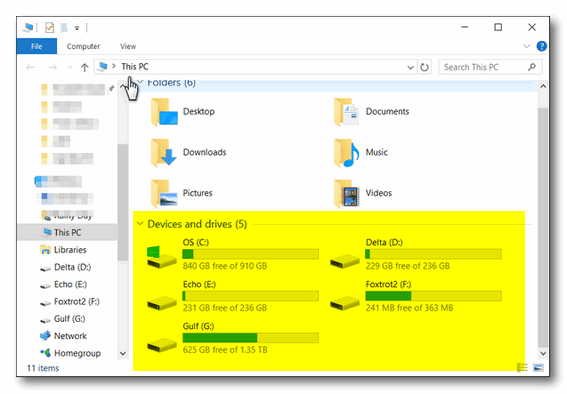
Task: Expand the ribbon with the chevron
Action: point(526,46)
